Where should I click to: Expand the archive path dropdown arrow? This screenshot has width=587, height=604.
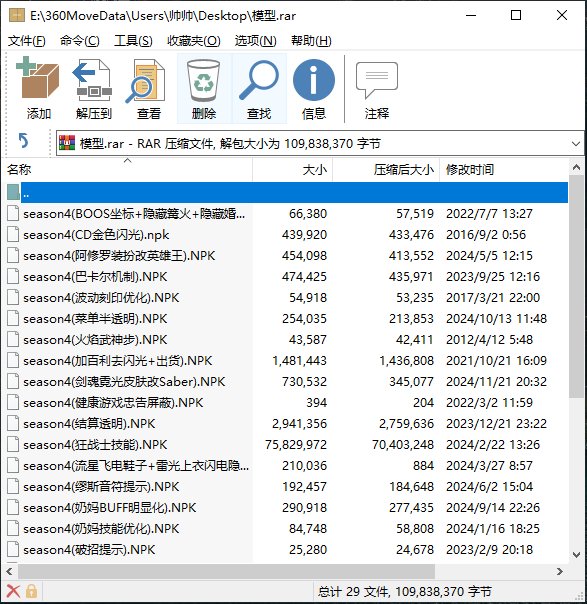pyautogui.click(x=576, y=144)
